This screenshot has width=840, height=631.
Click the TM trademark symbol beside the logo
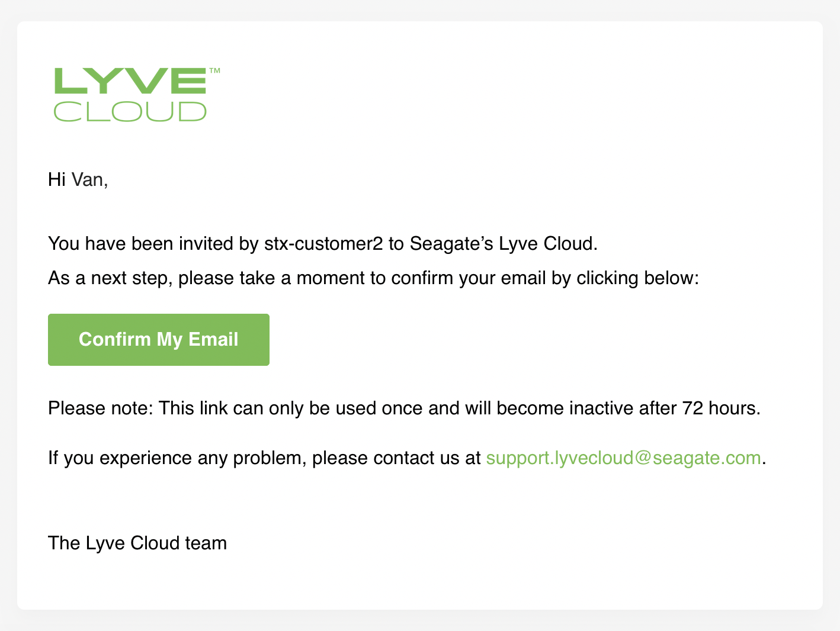pos(214,71)
